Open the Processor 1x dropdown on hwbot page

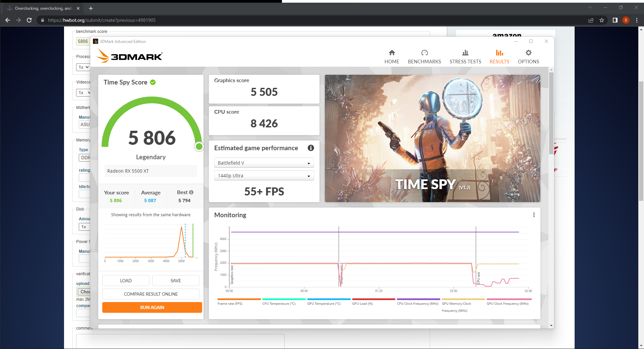click(x=83, y=67)
